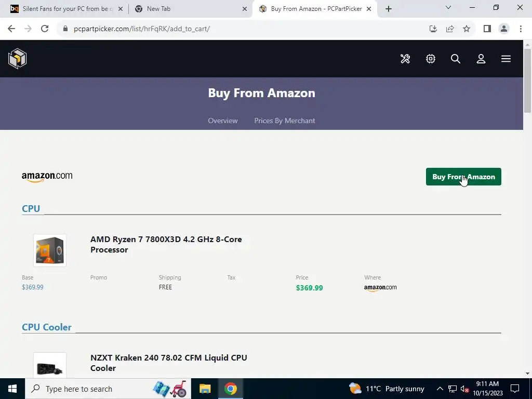
Task: Go back with the browser back arrow
Action: click(x=11, y=29)
